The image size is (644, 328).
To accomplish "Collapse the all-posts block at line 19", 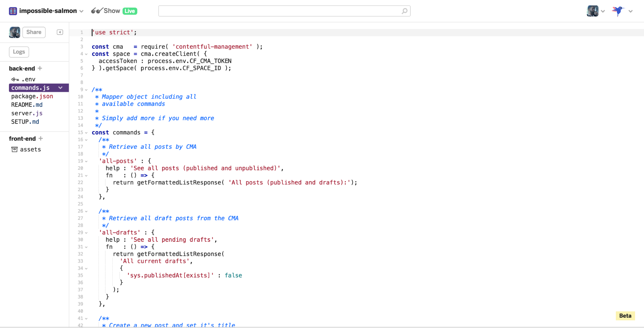I will click(x=86, y=161).
